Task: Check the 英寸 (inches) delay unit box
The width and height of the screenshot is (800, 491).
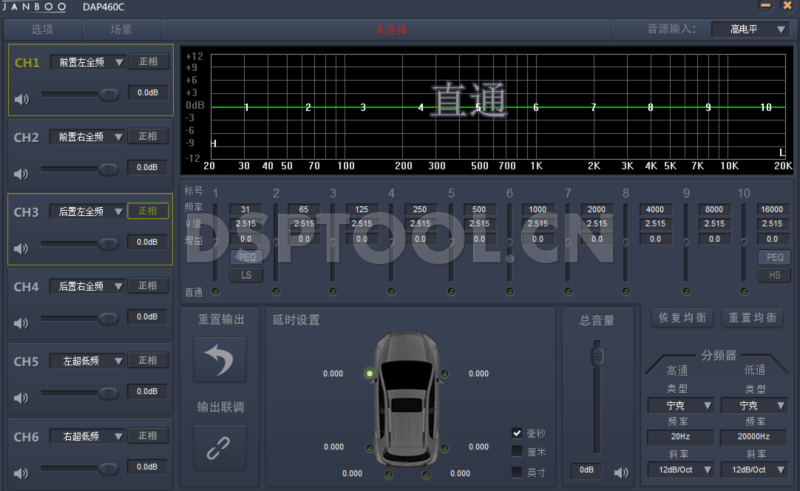Action: (517, 471)
